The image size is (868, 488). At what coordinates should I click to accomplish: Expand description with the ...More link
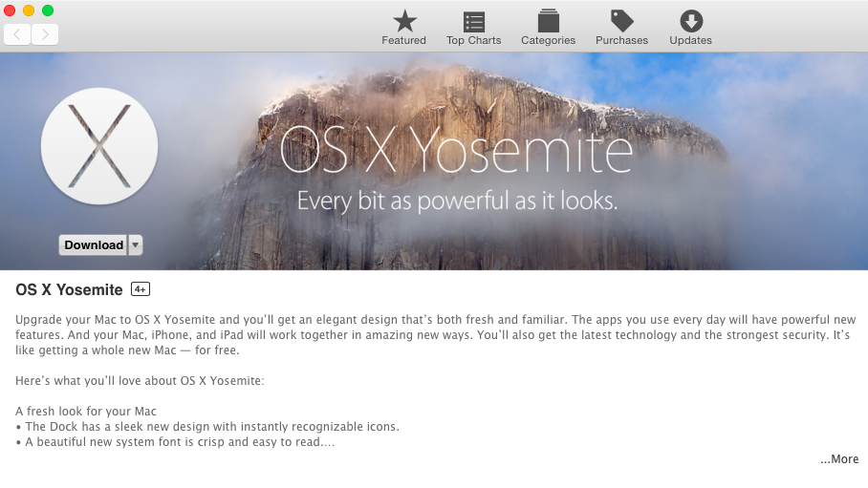click(x=839, y=459)
